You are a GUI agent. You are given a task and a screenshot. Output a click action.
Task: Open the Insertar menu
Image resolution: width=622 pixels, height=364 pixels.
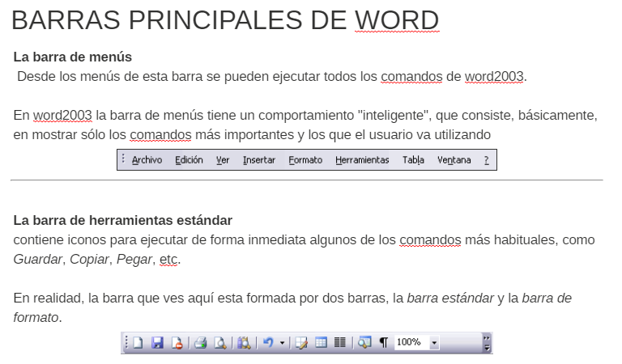tap(258, 160)
